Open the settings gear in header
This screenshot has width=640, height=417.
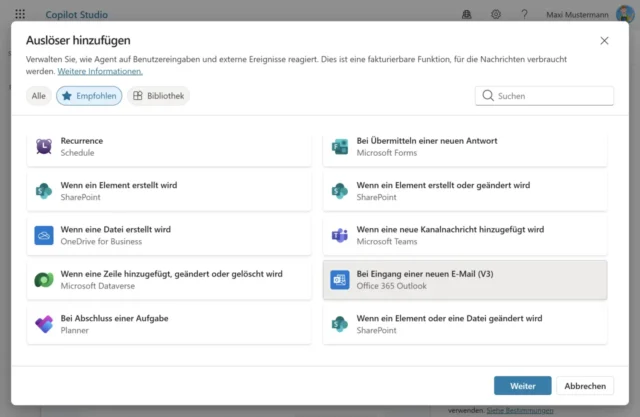pyautogui.click(x=496, y=15)
